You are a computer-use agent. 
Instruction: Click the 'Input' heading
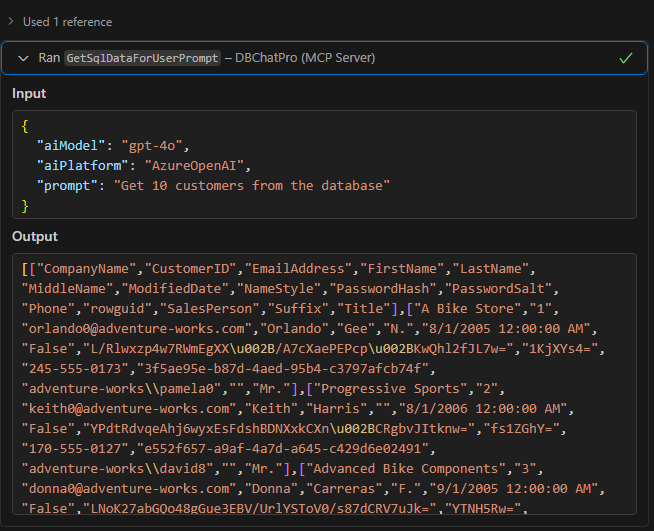[29, 93]
